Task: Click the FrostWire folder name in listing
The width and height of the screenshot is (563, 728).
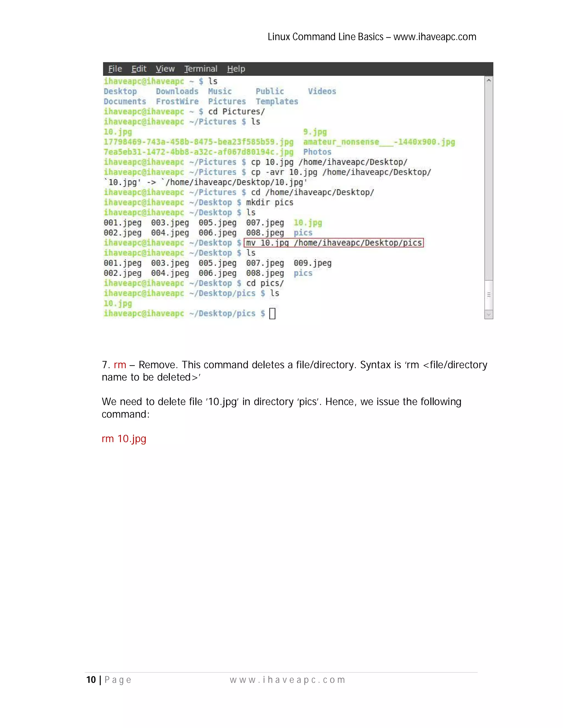Action: (177, 101)
